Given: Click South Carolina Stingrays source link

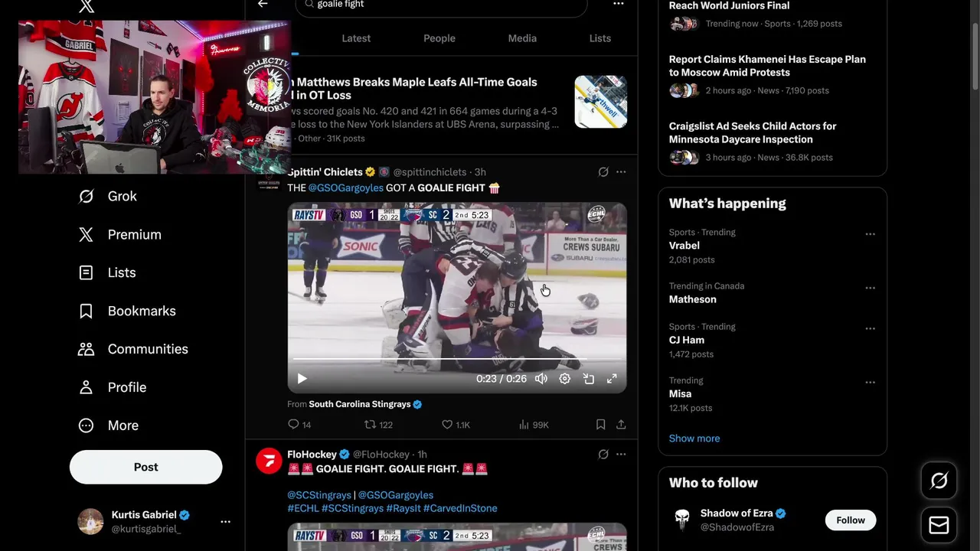Looking at the screenshot, I should pyautogui.click(x=360, y=404).
